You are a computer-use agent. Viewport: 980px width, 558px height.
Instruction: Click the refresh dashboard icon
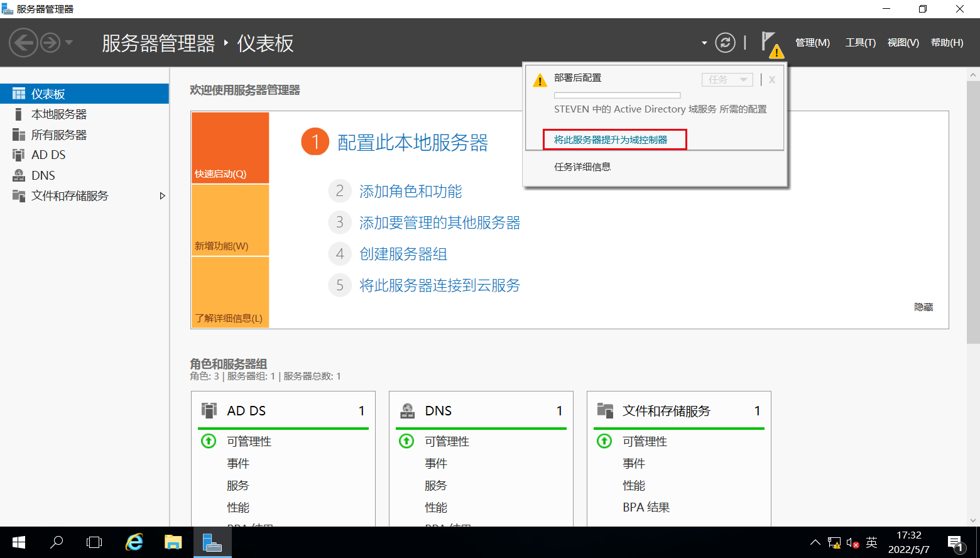[725, 43]
